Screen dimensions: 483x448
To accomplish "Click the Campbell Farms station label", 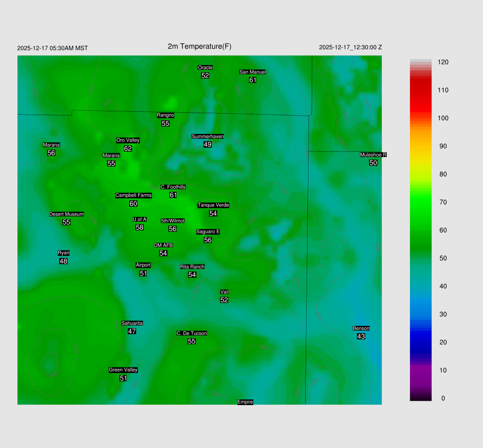I will pos(133,195).
